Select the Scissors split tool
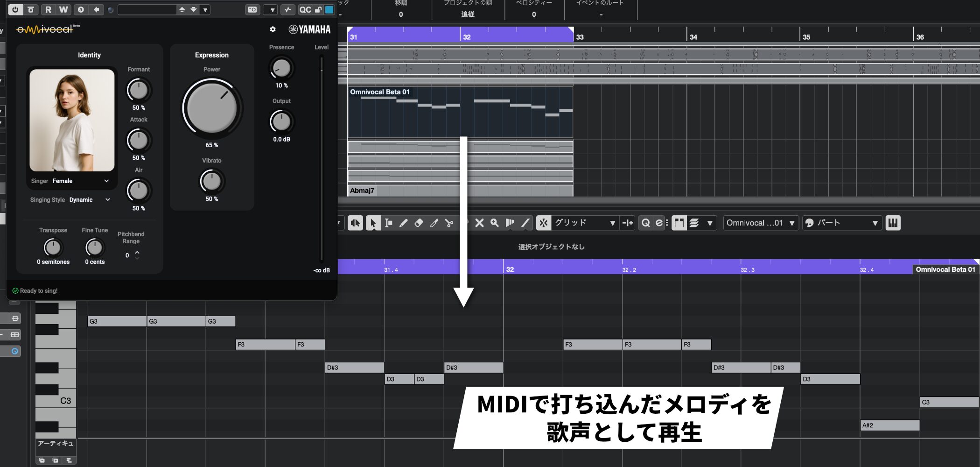The width and height of the screenshot is (980, 467). click(x=449, y=223)
